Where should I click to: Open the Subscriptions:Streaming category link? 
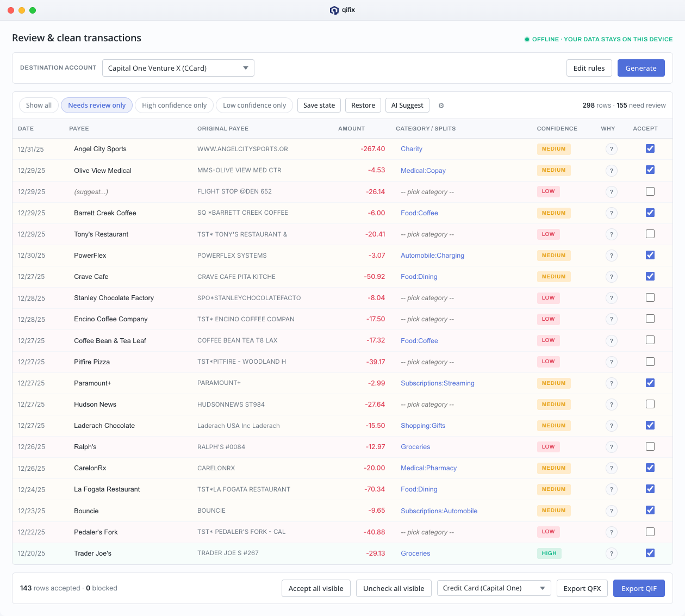tap(438, 383)
